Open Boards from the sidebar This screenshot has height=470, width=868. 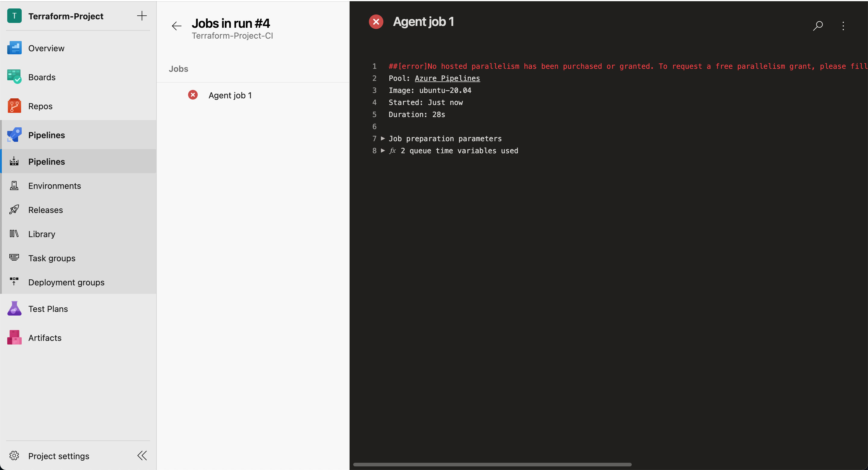[42, 77]
